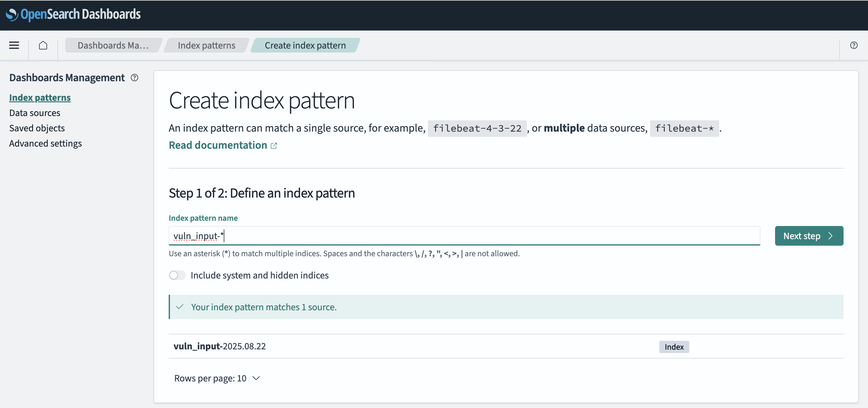This screenshot has height=408, width=868.
Task: Focus the Index pattern name field
Action: [464, 236]
